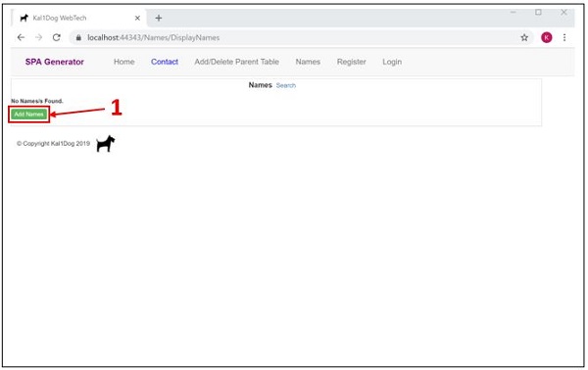The height and width of the screenshot is (370, 588).
Task: Close the Kal1Dog WebTech tab
Action: click(137, 18)
